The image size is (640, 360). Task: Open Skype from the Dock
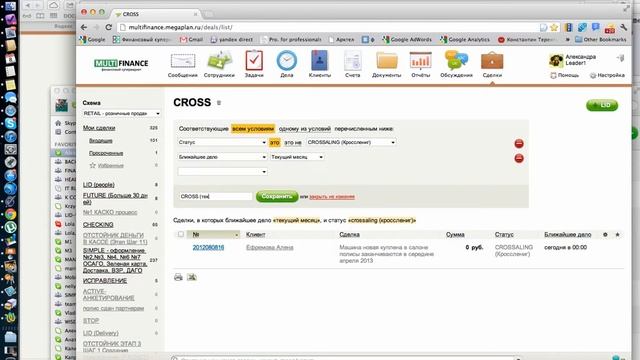[x=10, y=123]
